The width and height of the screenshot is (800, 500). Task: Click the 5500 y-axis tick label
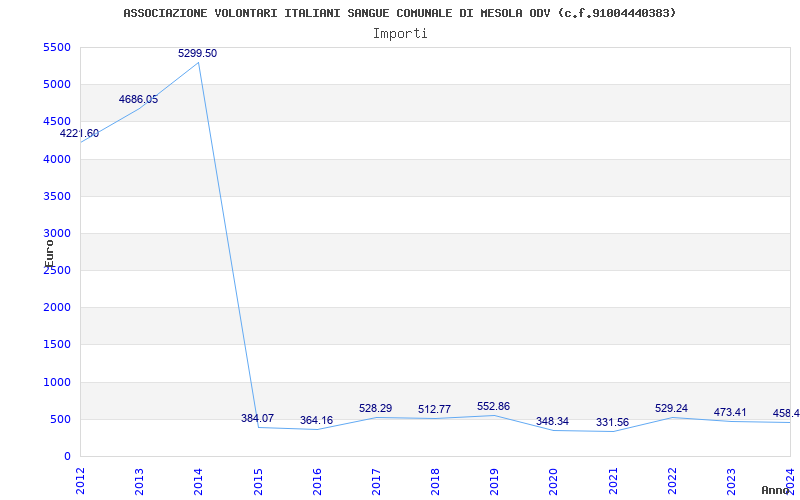point(57,47)
